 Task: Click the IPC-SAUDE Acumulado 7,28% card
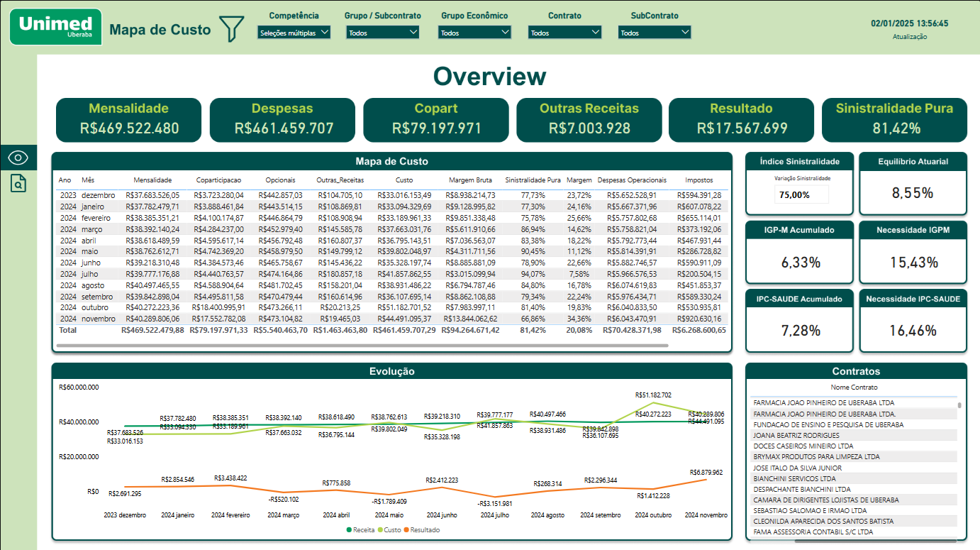799,321
